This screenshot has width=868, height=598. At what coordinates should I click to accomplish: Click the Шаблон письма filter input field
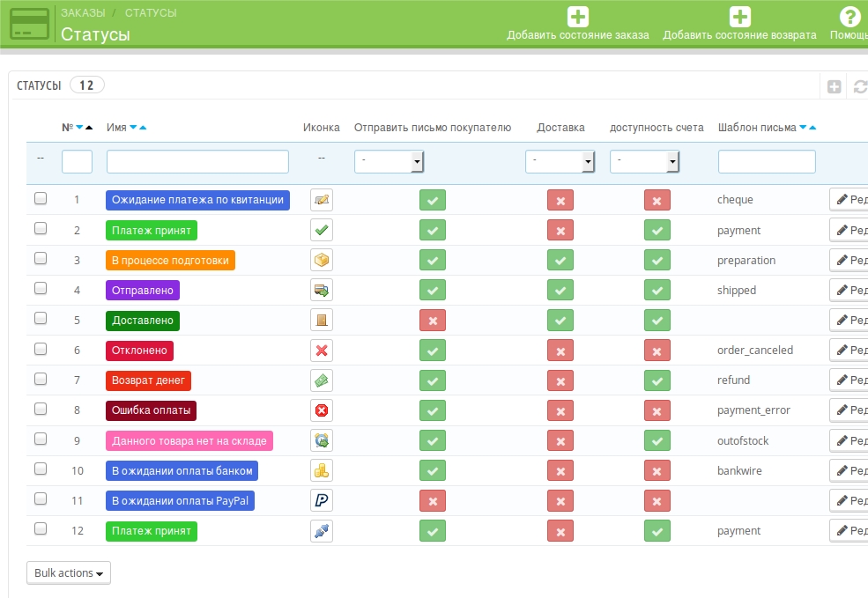[767, 161]
